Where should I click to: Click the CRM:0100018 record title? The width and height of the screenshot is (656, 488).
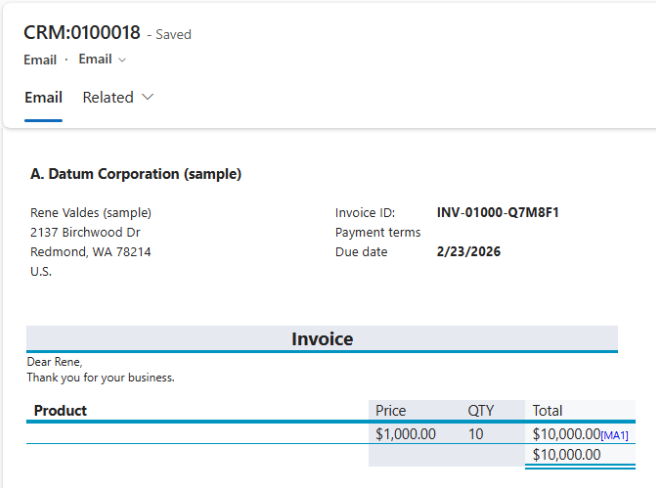click(82, 33)
